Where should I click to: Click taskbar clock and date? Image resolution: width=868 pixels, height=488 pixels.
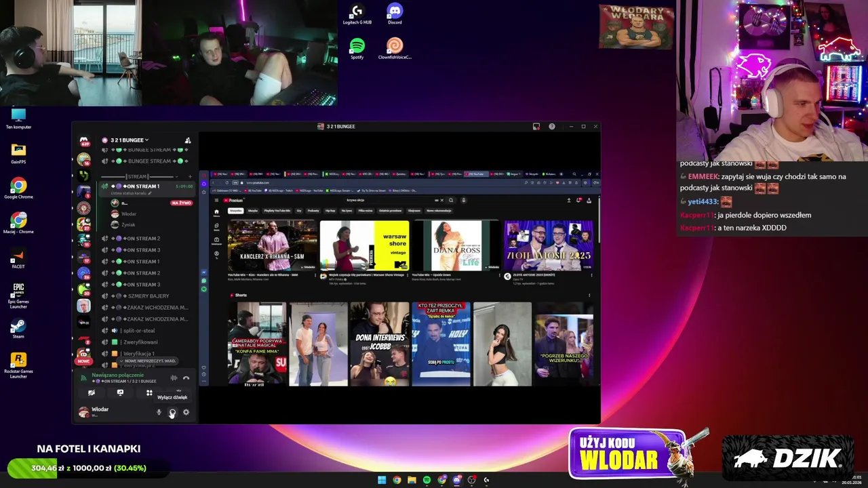tap(851, 480)
